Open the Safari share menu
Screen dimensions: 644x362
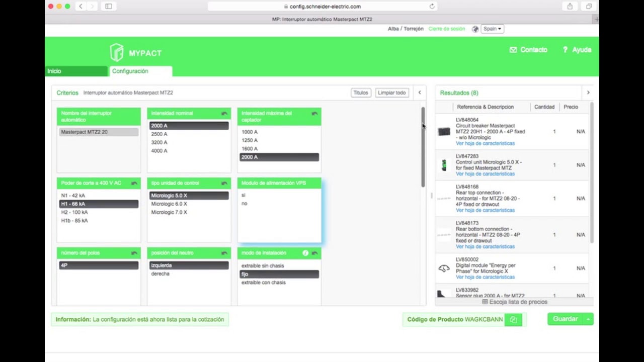pos(570,7)
